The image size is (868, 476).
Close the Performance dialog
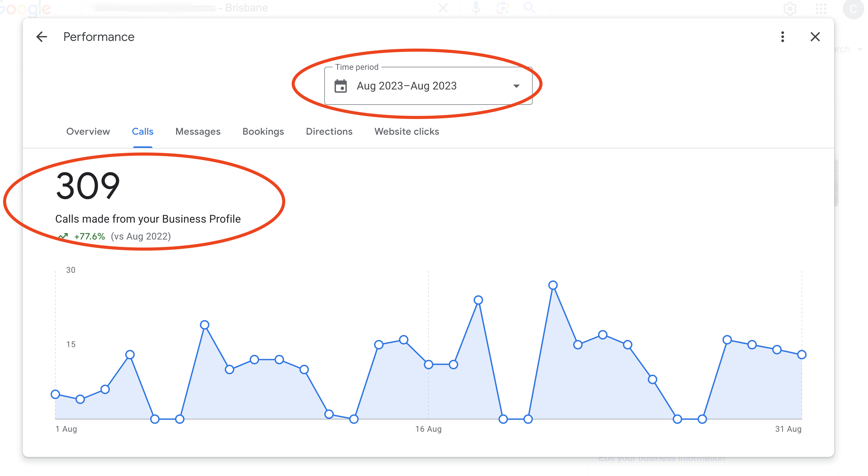[815, 37]
